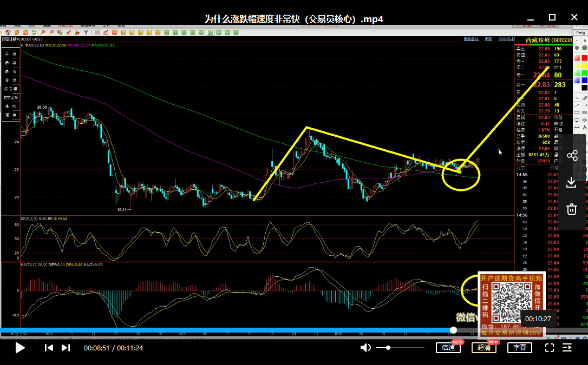The height and width of the screenshot is (365, 588).
Task: Click the seek bar playhead
Action: 453,330
